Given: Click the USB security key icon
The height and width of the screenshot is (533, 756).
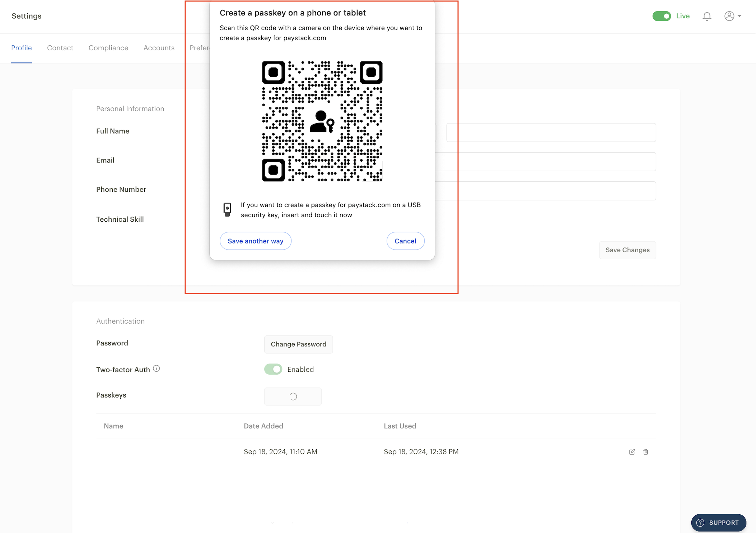Looking at the screenshot, I should 227,209.
